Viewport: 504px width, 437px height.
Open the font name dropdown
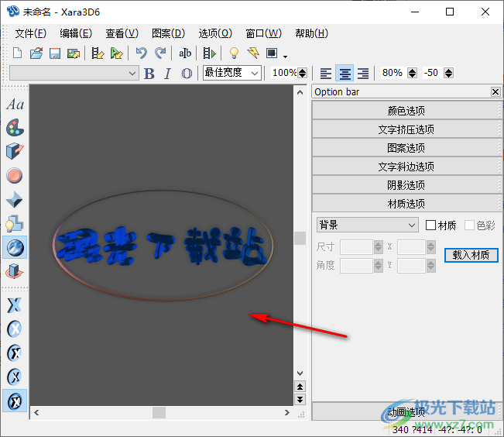point(74,73)
